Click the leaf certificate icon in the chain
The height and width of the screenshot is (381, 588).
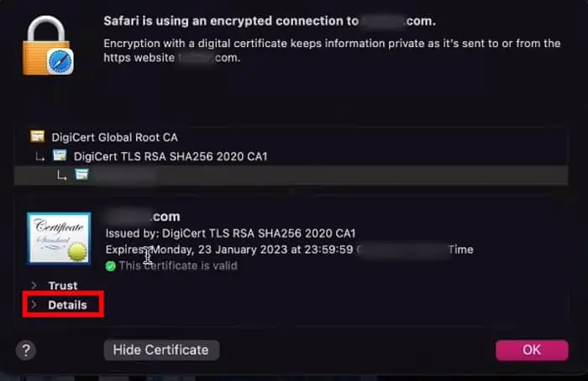(x=81, y=175)
